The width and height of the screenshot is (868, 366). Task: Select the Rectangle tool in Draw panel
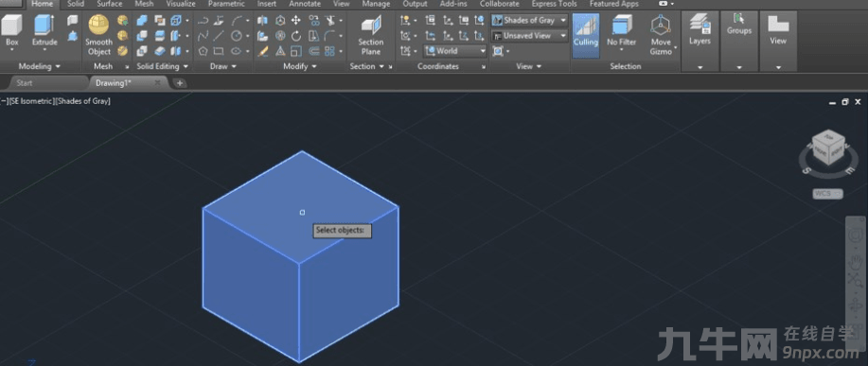(220, 51)
